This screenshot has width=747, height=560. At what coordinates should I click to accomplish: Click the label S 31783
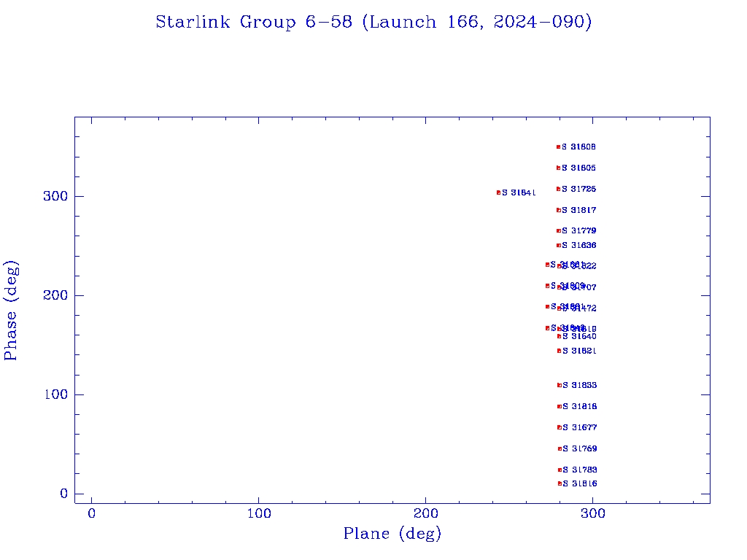[580, 470]
